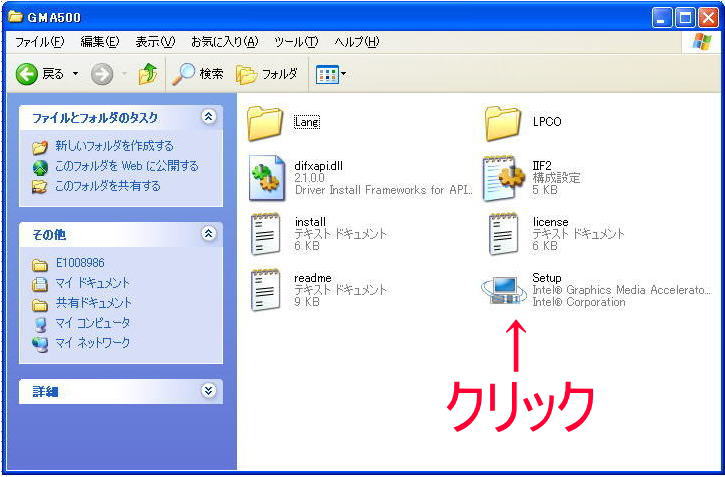Open the Lang folder icon
Viewport: 725px width, 477px height.
click(265, 123)
